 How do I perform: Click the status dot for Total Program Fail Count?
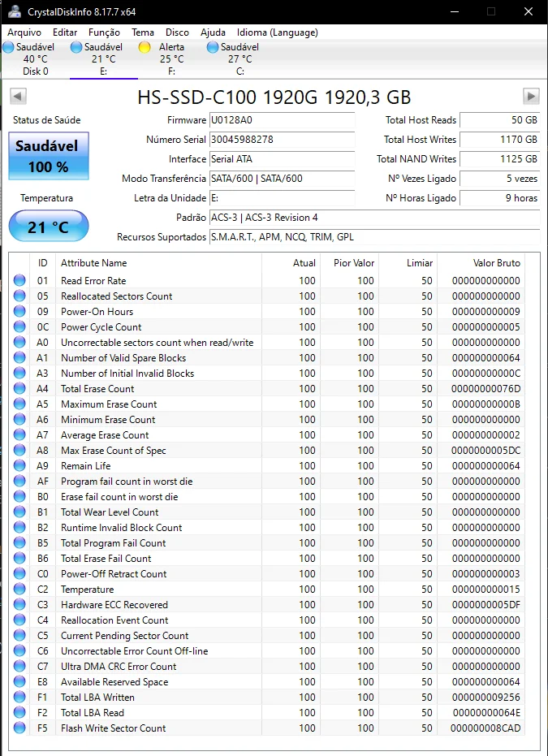point(19,543)
